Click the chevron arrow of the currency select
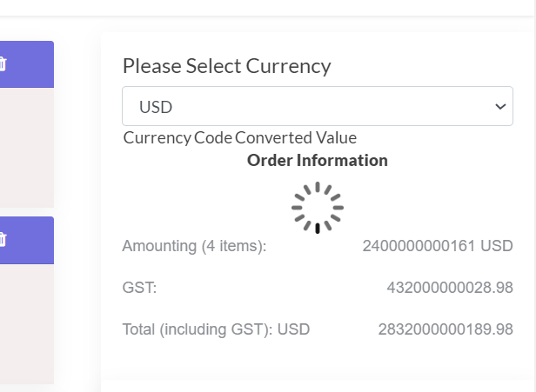 (x=499, y=107)
